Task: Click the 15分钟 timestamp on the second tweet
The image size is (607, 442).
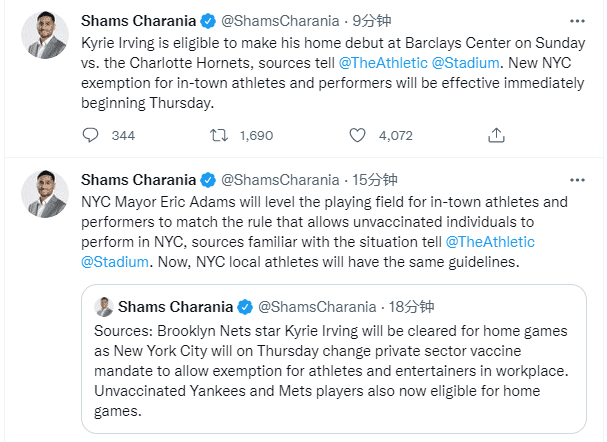Action: pos(372,181)
